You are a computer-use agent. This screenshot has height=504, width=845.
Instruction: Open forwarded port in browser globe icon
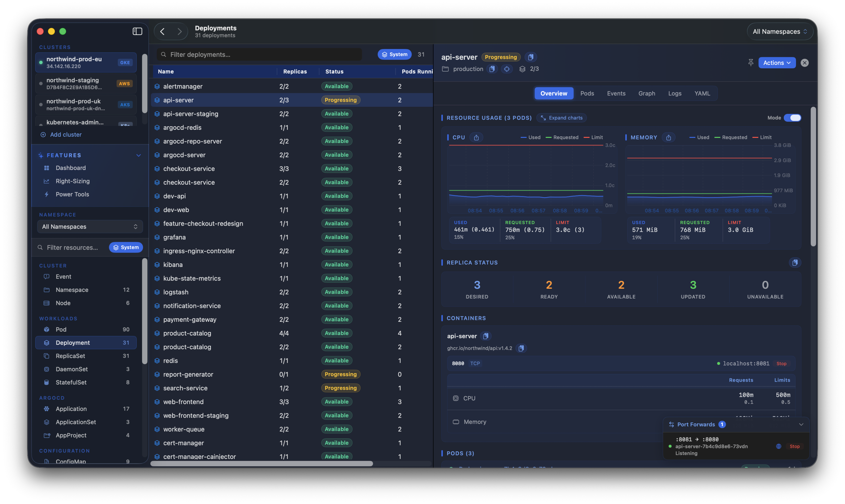(x=779, y=446)
